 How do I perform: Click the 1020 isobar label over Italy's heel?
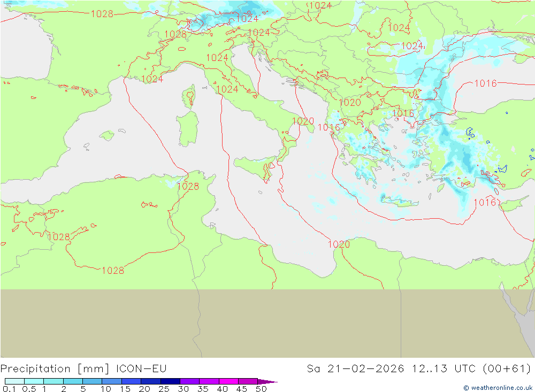click(x=303, y=121)
